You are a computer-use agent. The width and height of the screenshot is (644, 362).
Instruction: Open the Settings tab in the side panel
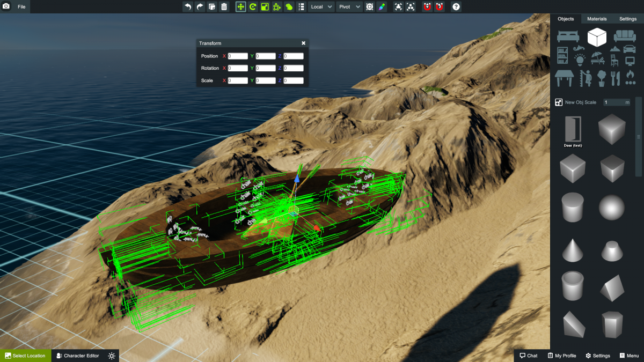point(627,18)
